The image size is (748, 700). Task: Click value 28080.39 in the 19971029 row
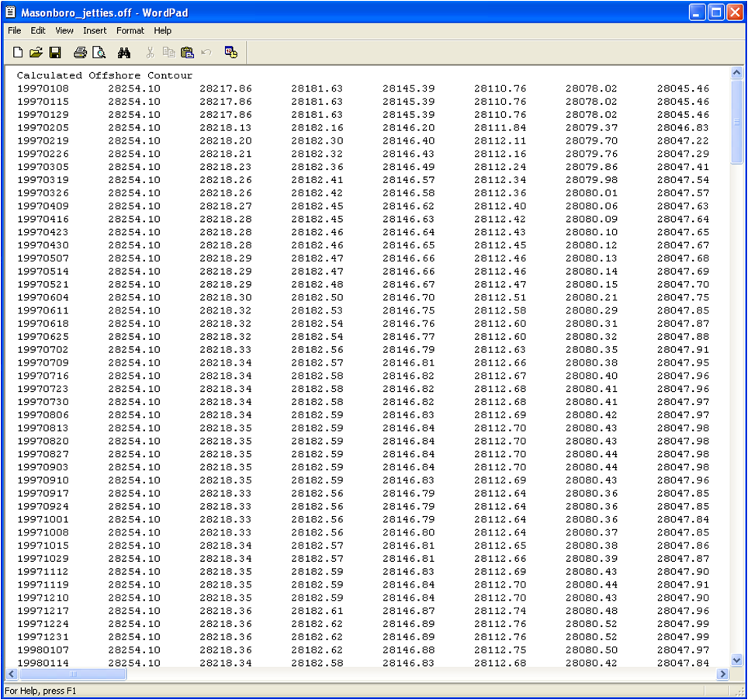[591, 558]
